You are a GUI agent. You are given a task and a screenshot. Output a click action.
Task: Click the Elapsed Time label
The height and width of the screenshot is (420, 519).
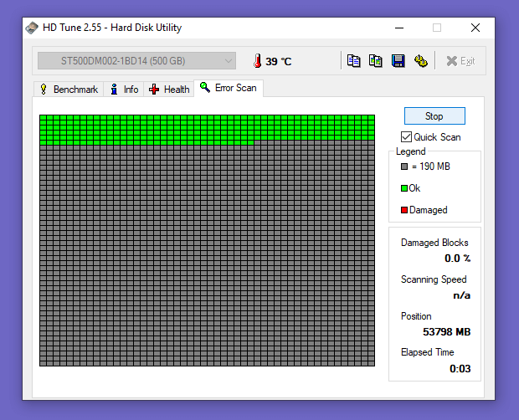tap(427, 352)
